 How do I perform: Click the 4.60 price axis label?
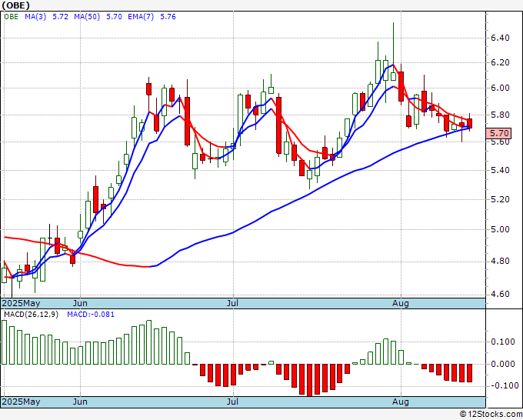[x=500, y=294]
